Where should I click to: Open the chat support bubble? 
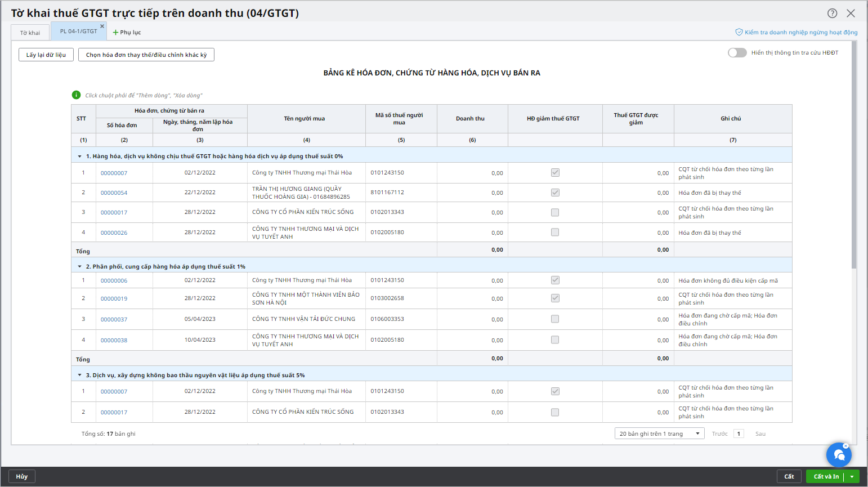[839, 455]
